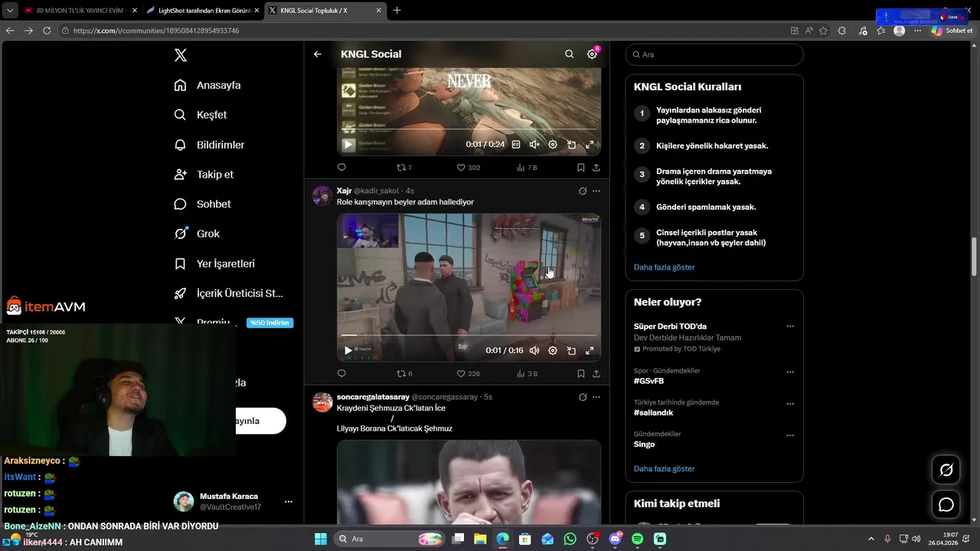Reply to Xajr's post
The width and height of the screenshot is (980, 551).
click(341, 373)
